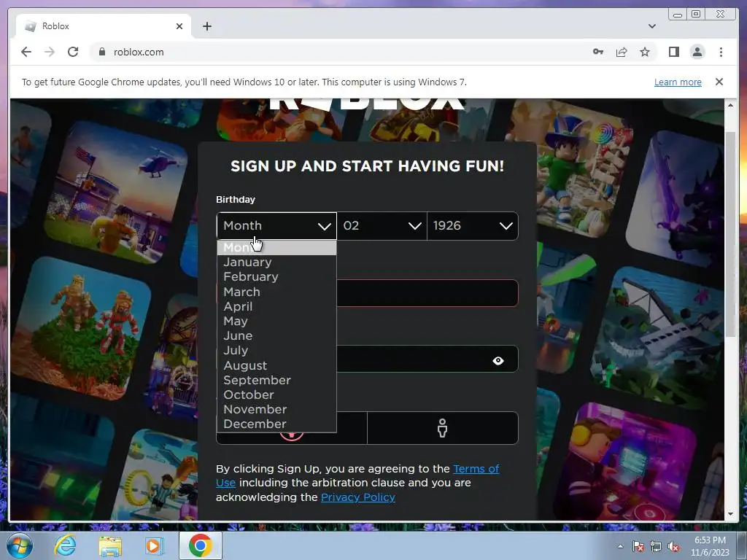Image resolution: width=747 pixels, height=560 pixels.
Task: Bookmark this tab with the star
Action: click(645, 52)
